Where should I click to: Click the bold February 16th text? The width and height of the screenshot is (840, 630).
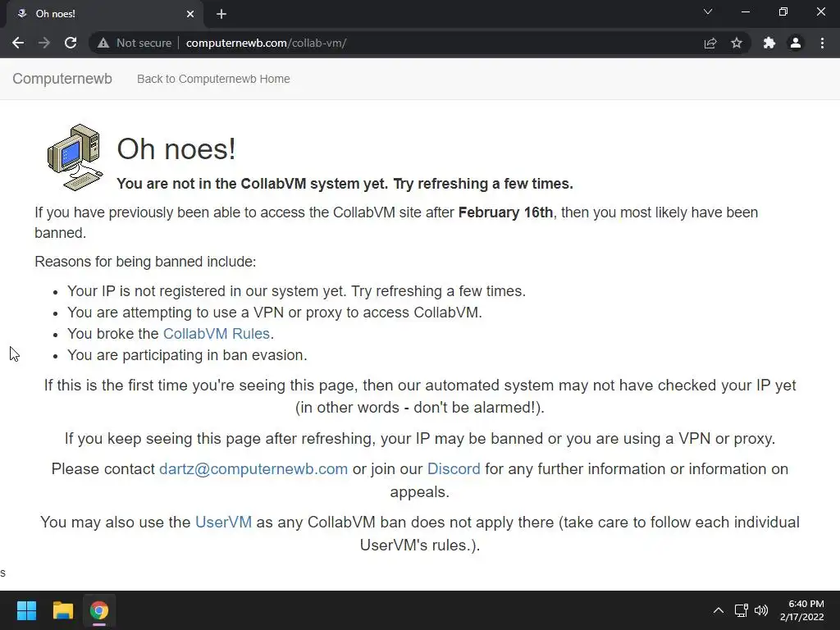505,212
